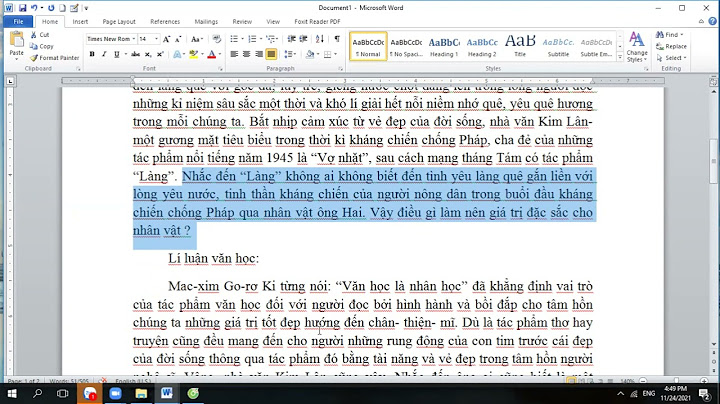The height and width of the screenshot is (404, 720).
Task: Toggle underline formatting
Action: 116,54
